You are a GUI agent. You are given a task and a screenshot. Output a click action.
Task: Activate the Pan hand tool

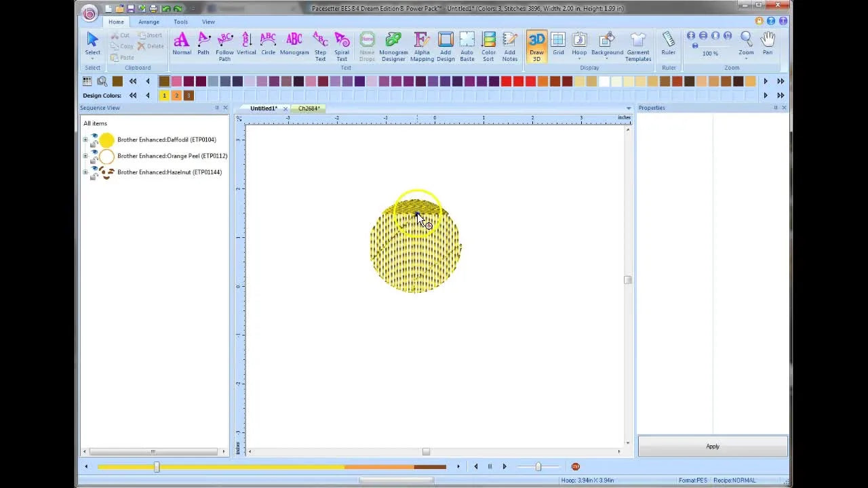click(x=768, y=43)
